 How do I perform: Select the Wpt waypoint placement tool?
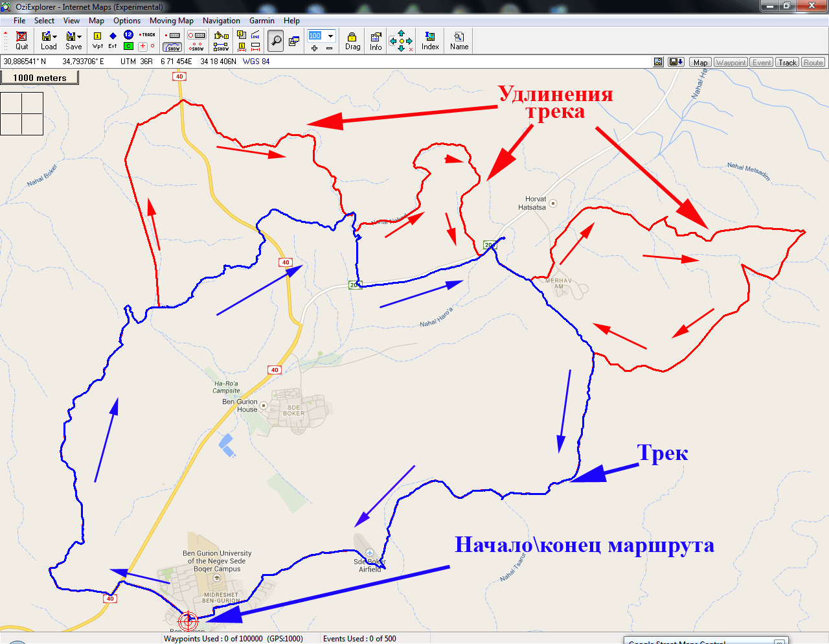[98, 40]
